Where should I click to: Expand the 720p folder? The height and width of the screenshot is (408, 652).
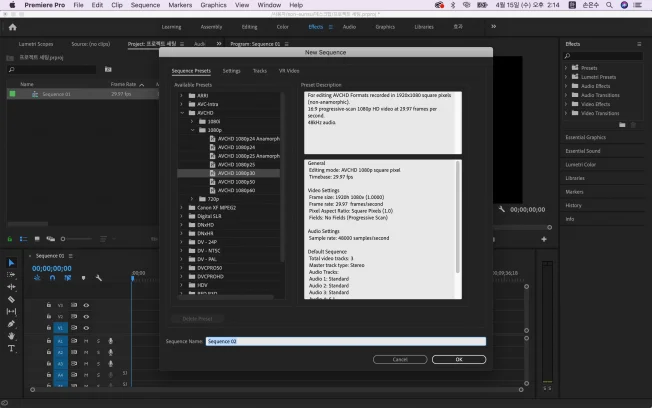click(192, 199)
